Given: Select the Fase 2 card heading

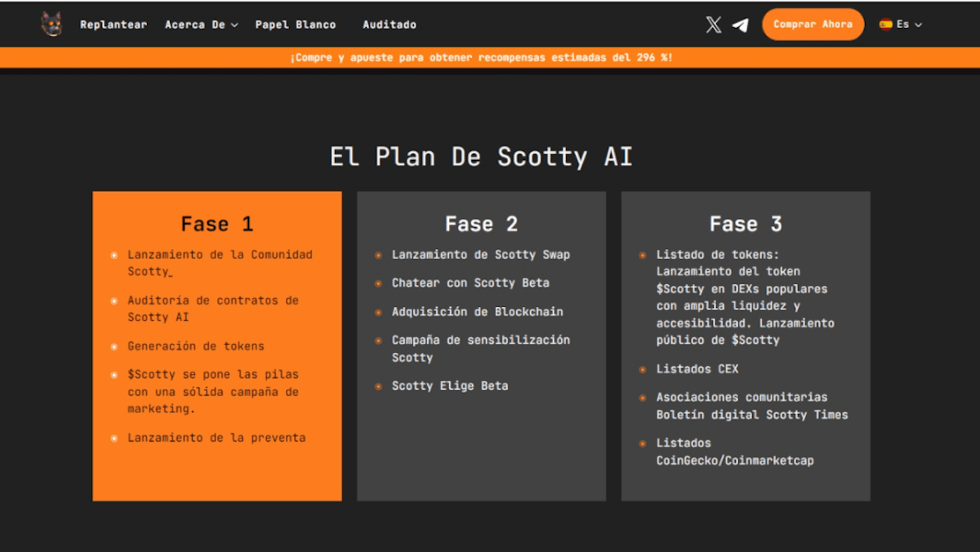Looking at the screenshot, I should [x=481, y=224].
